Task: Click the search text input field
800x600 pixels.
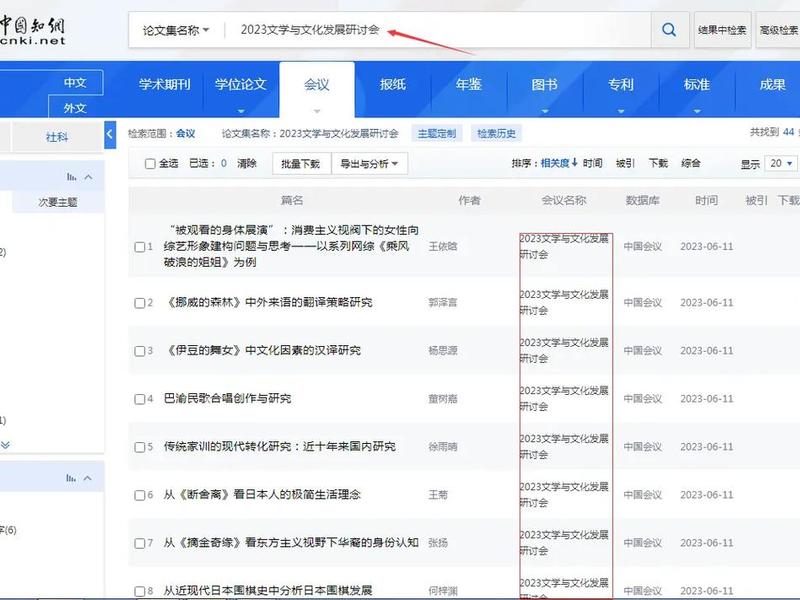Action: (439, 30)
